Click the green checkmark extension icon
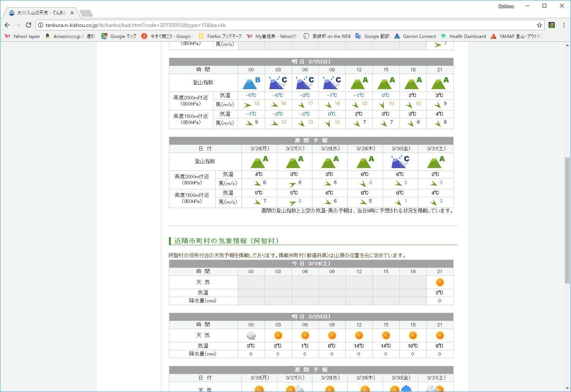This screenshot has width=571, height=392. tap(552, 25)
